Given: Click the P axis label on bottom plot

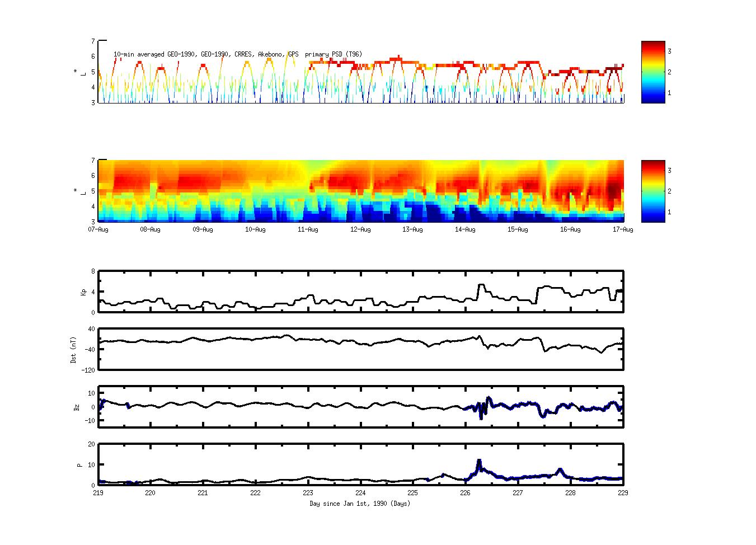Looking at the screenshot, I should (x=79, y=464).
